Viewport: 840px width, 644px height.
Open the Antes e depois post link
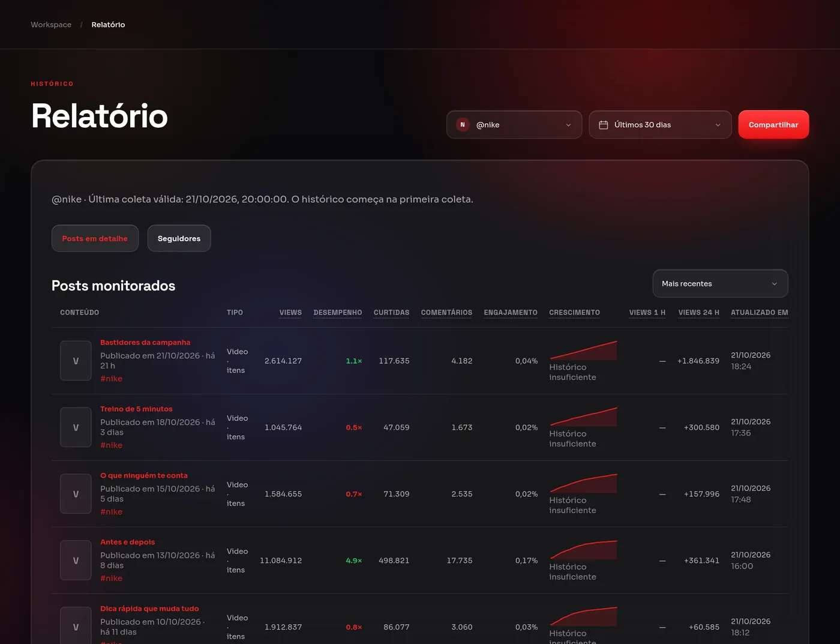[x=127, y=542]
